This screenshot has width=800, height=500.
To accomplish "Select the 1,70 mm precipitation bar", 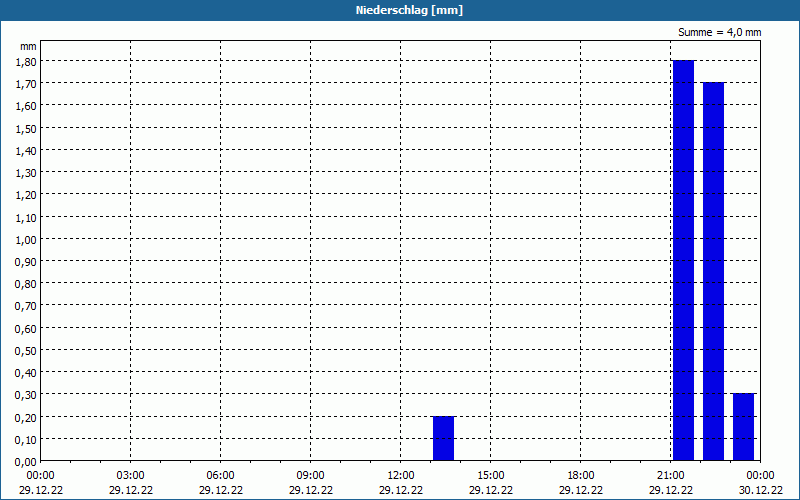I will pyautogui.click(x=713, y=271).
